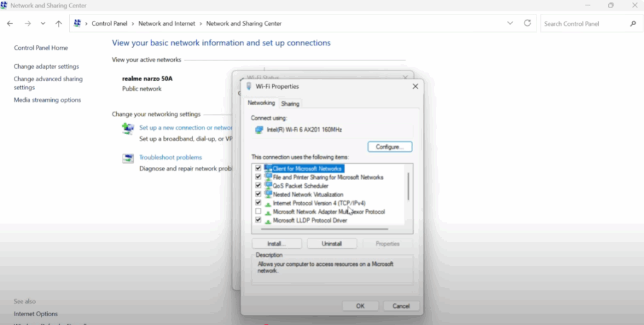
Task: Select Control Panel breadcrumb
Action: (109, 24)
